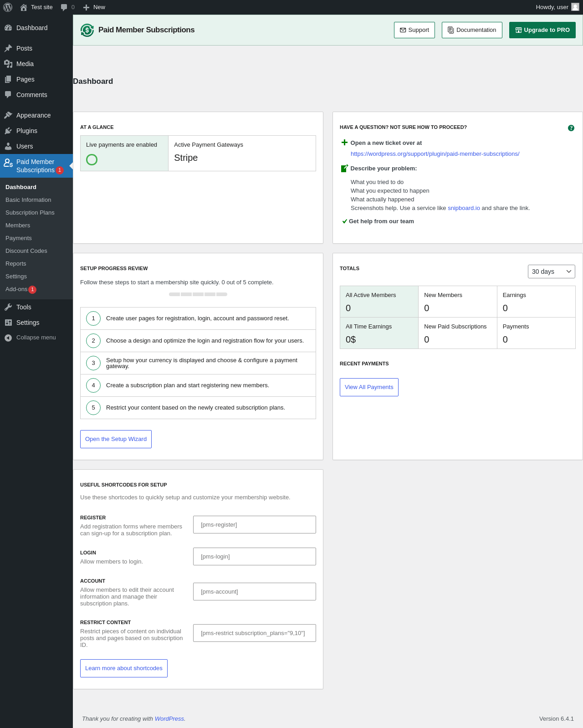Expand the Test site admin bar menu

tap(36, 7)
